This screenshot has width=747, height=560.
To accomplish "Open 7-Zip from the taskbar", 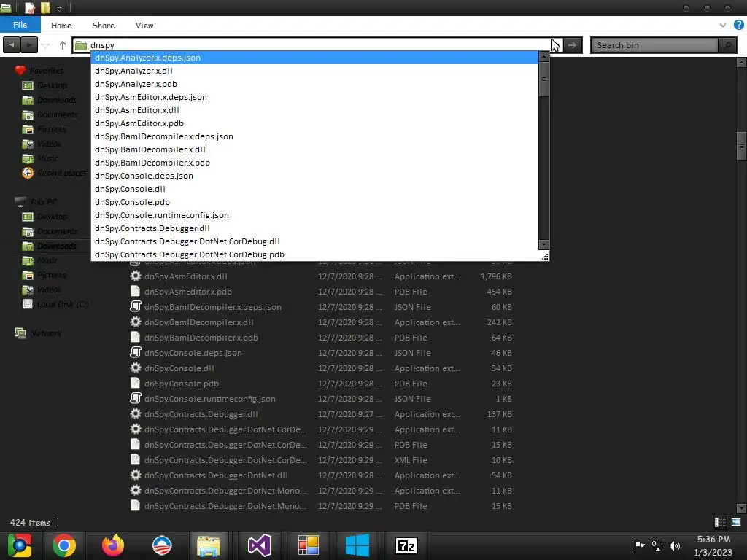I will 406,545.
